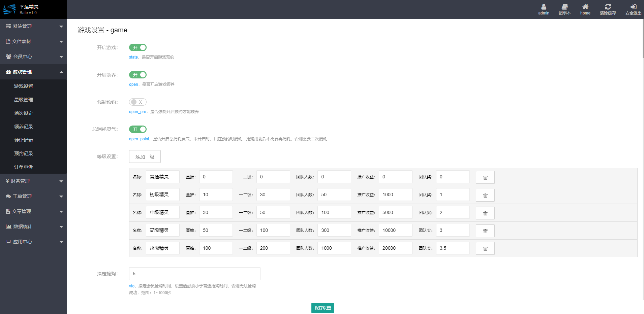Click the admin user icon

point(544,7)
